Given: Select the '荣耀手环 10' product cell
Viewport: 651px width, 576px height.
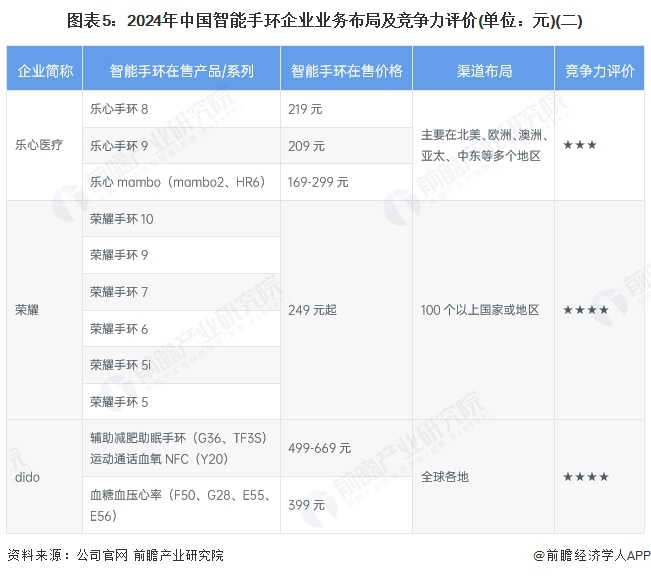Looking at the screenshot, I should (x=181, y=219).
